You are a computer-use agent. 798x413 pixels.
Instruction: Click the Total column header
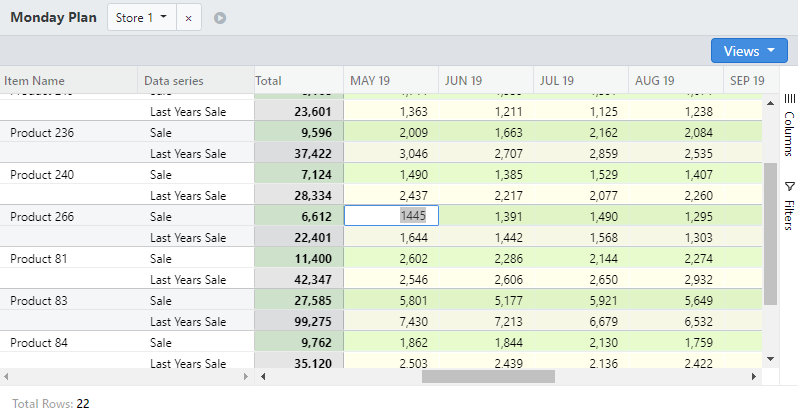(x=268, y=81)
